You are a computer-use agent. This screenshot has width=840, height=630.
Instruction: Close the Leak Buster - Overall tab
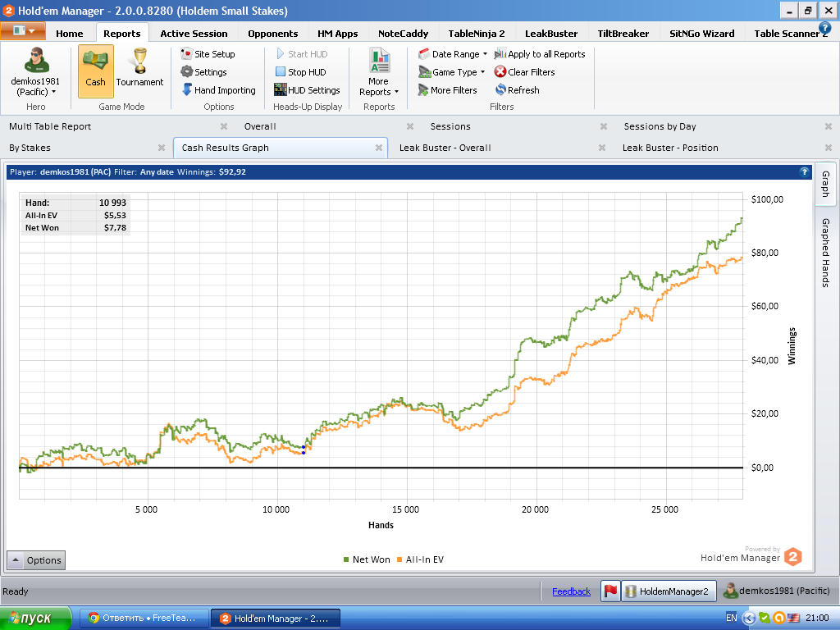pos(601,148)
